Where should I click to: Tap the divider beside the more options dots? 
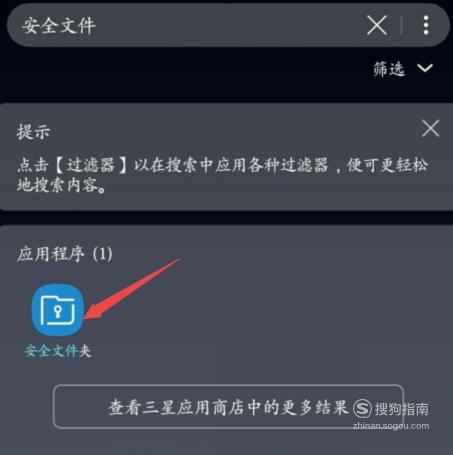(402, 25)
